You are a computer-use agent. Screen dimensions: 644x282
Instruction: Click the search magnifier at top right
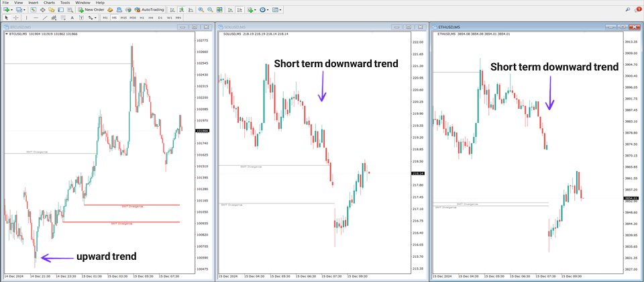629,9
